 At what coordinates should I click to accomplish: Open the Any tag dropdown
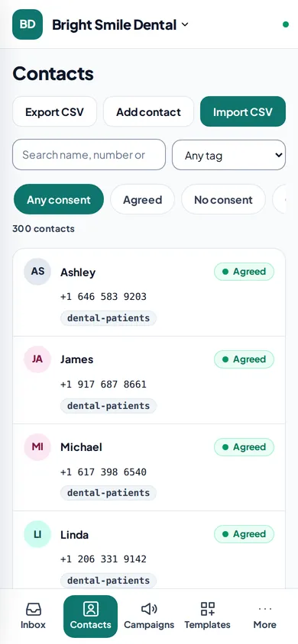(229, 155)
